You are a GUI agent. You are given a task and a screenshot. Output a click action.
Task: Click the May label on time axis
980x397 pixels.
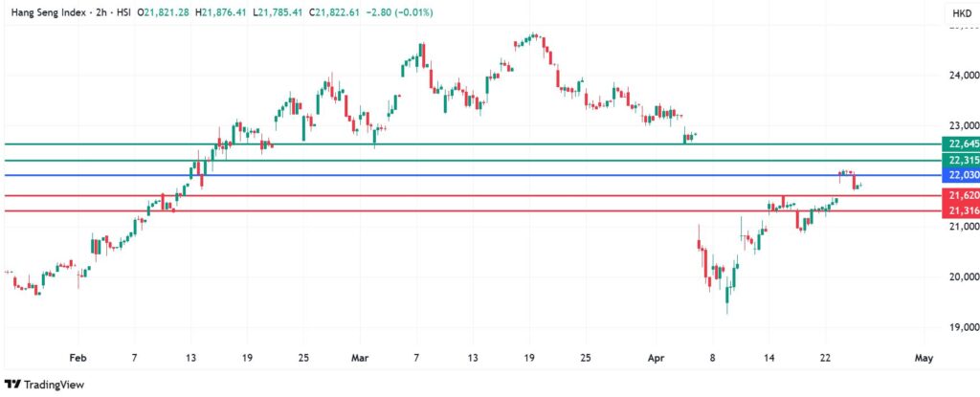click(924, 358)
